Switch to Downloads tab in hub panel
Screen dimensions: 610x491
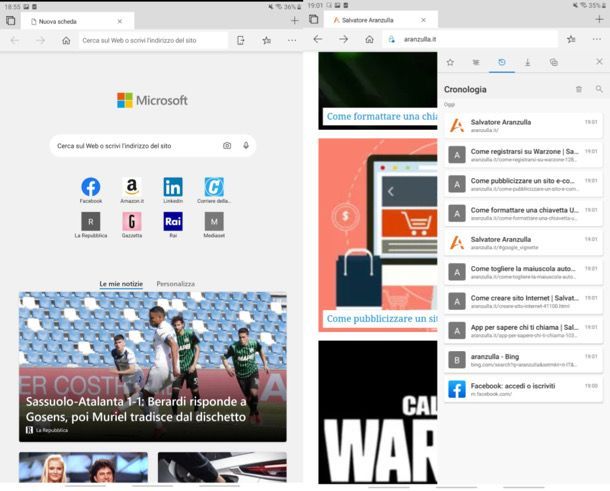click(x=528, y=62)
